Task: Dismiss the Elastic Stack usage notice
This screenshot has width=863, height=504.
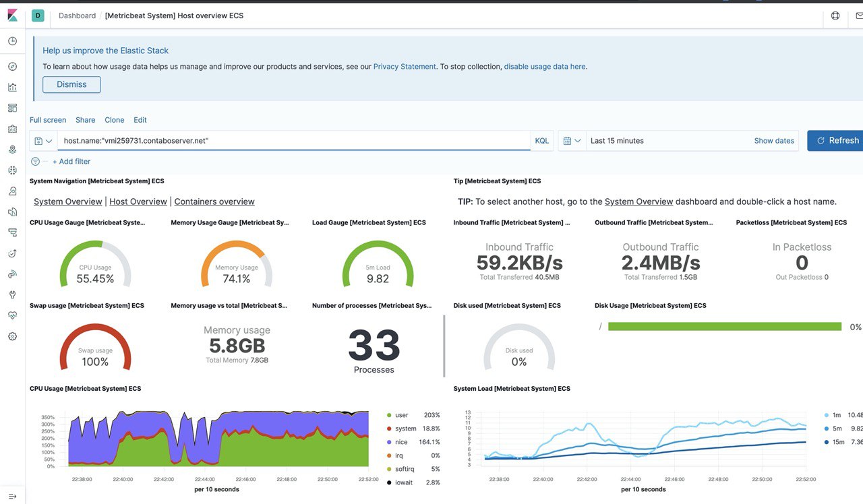Action: (x=71, y=84)
